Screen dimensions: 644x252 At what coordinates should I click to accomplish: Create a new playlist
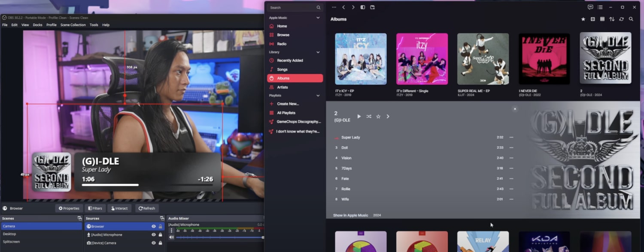295,104
